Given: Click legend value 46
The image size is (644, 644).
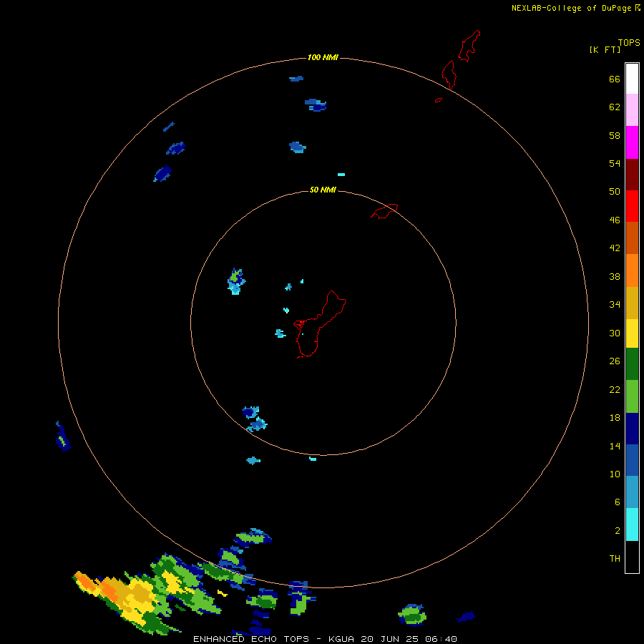Looking at the screenshot, I should [615, 220].
